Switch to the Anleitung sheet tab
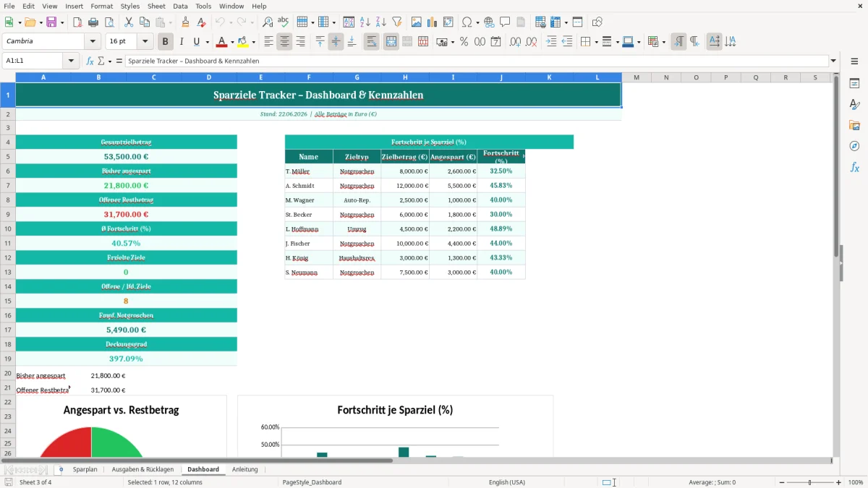 (x=244, y=469)
